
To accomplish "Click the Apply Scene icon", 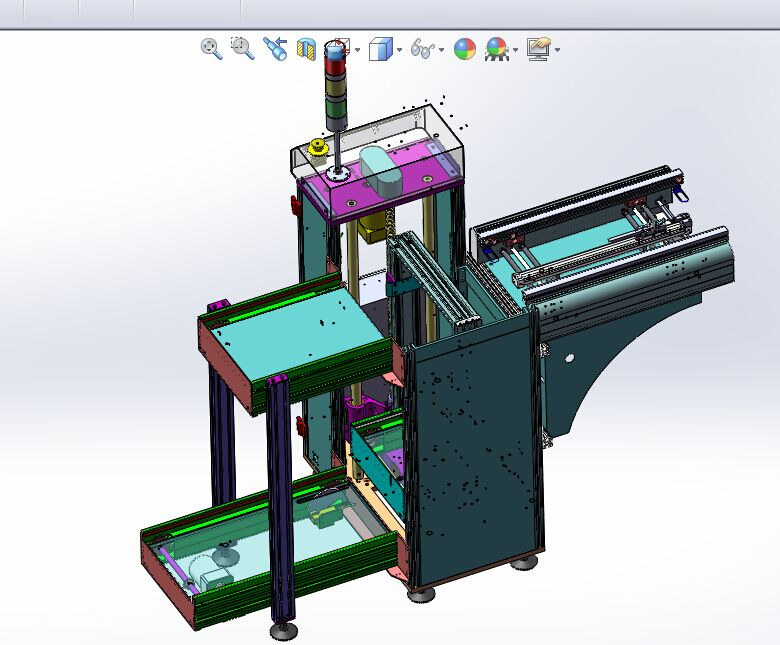I will coord(496,49).
